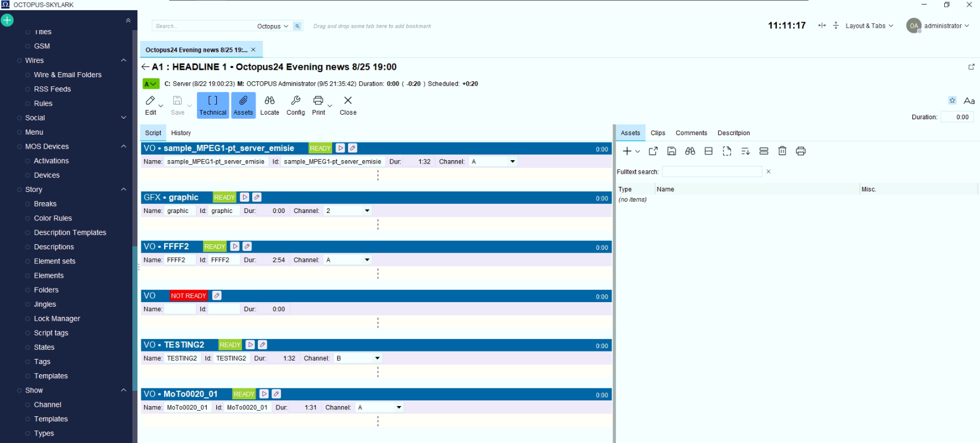
Task: Open the Clips tab
Action: pyautogui.click(x=658, y=133)
